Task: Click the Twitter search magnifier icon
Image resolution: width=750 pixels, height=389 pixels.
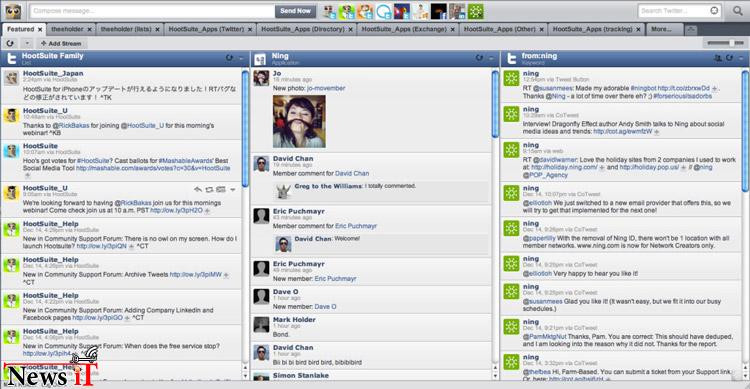Action: [737, 11]
